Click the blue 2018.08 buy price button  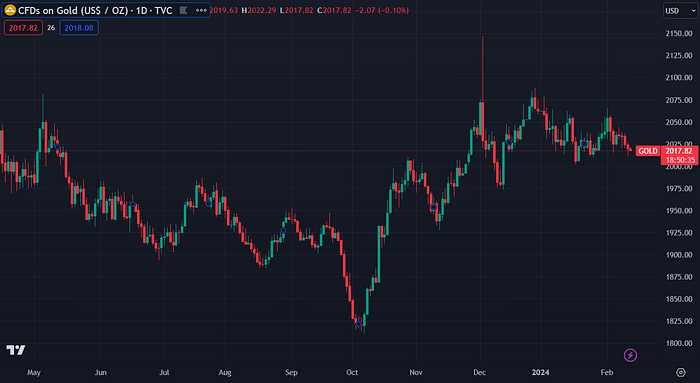tap(79, 28)
